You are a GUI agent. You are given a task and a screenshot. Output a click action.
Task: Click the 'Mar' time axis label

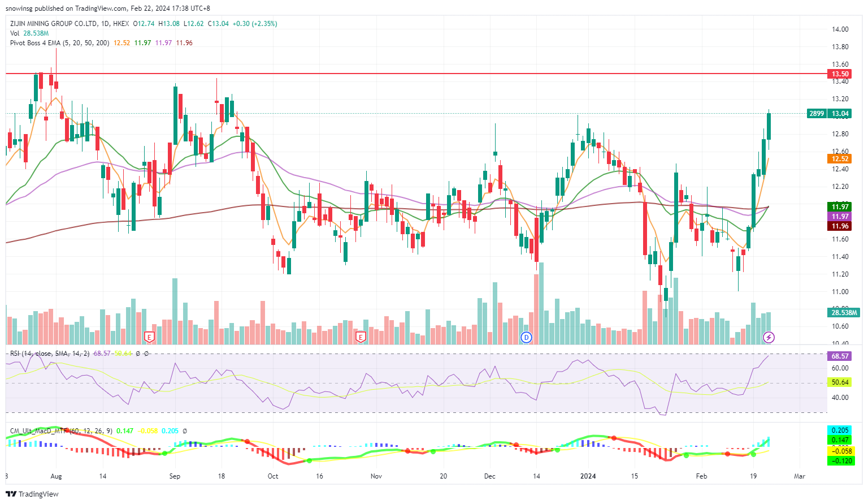[x=800, y=476]
